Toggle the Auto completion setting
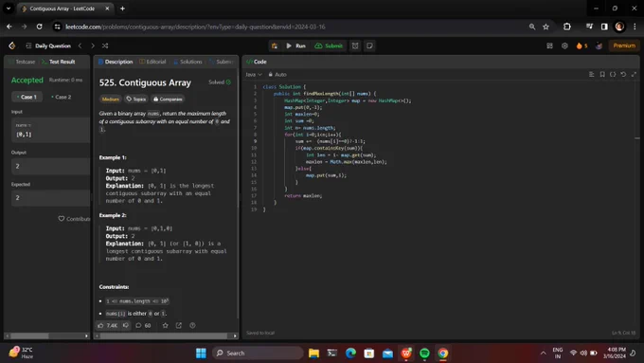This screenshot has height=363, width=644. tap(277, 75)
